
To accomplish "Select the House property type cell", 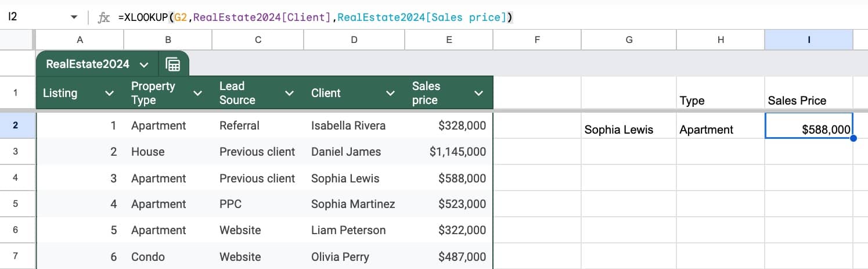I will click(x=168, y=152).
